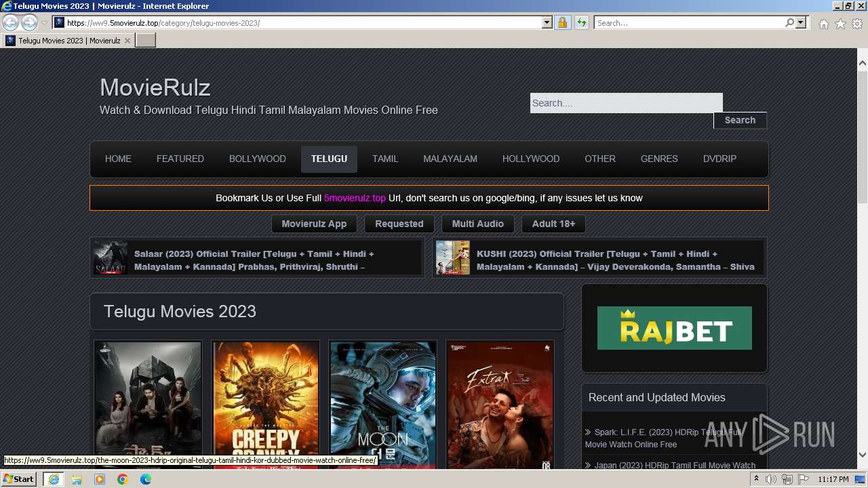Open the Tools gear icon
The width and height of the screenshot is (868, 488).
(857, 24)
